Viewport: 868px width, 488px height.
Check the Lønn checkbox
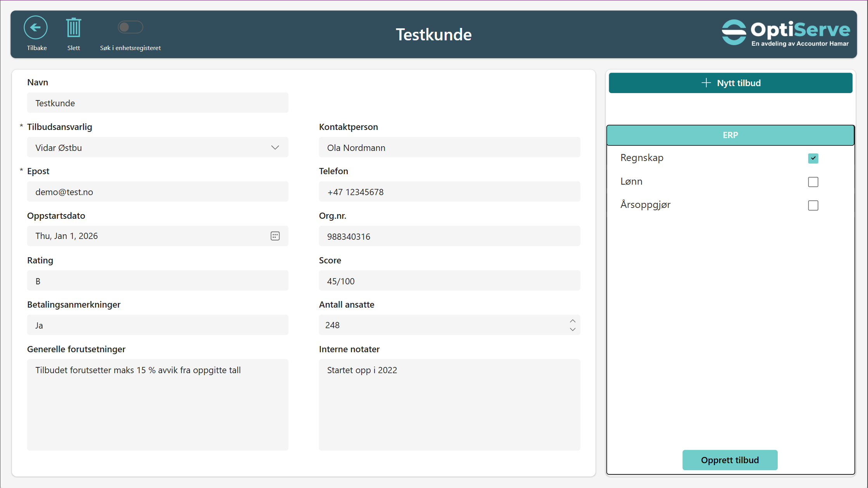(x=813, y=182)
